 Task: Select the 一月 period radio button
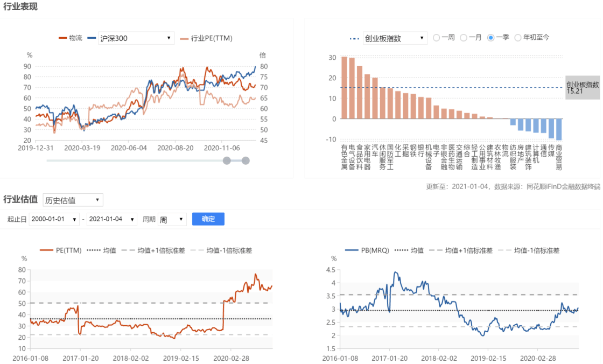464,38
